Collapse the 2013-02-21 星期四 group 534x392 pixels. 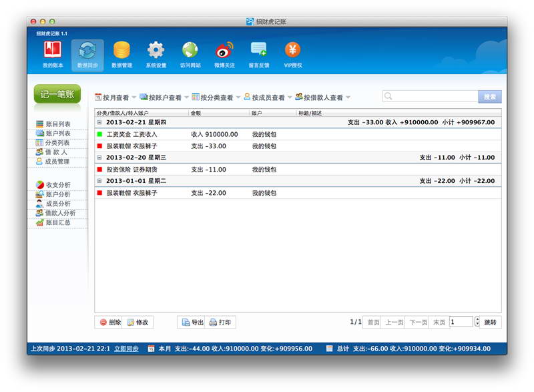tap(99, 122)
